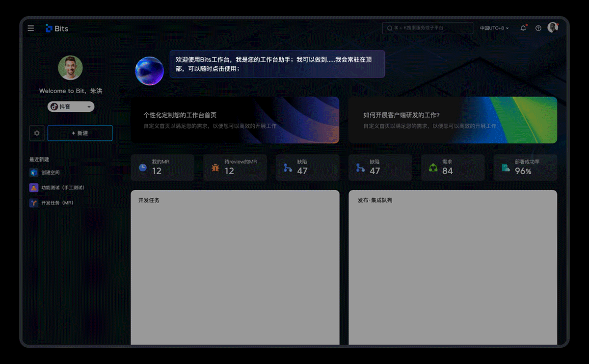The image size is (589, 364).
Task: Open the user avatar in top bar
Action: pyautogui.click(x=553, y=27)
